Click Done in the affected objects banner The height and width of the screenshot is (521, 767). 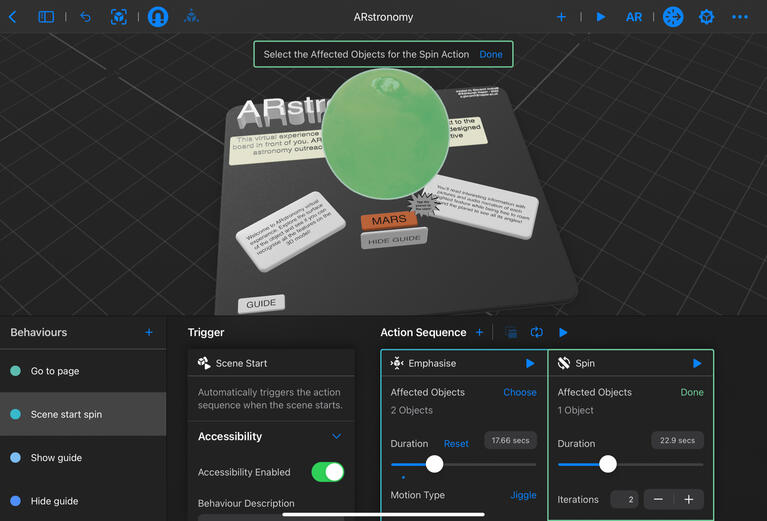click(x=491, y=54)
